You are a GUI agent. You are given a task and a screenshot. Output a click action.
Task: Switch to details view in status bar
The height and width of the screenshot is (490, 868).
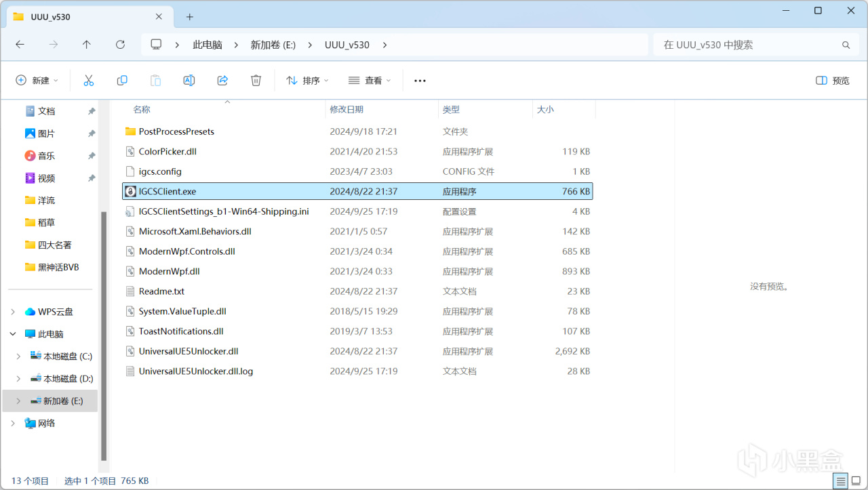[841, 481]
